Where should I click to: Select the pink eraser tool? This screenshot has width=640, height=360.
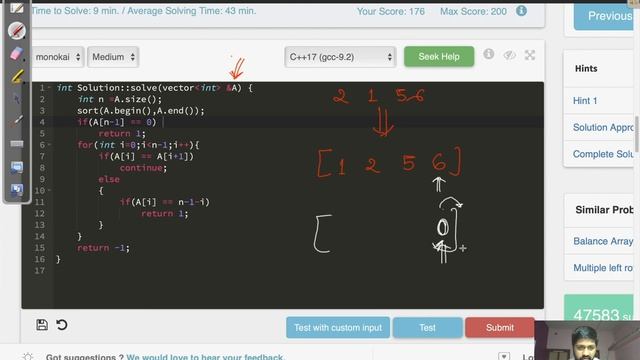16,53
